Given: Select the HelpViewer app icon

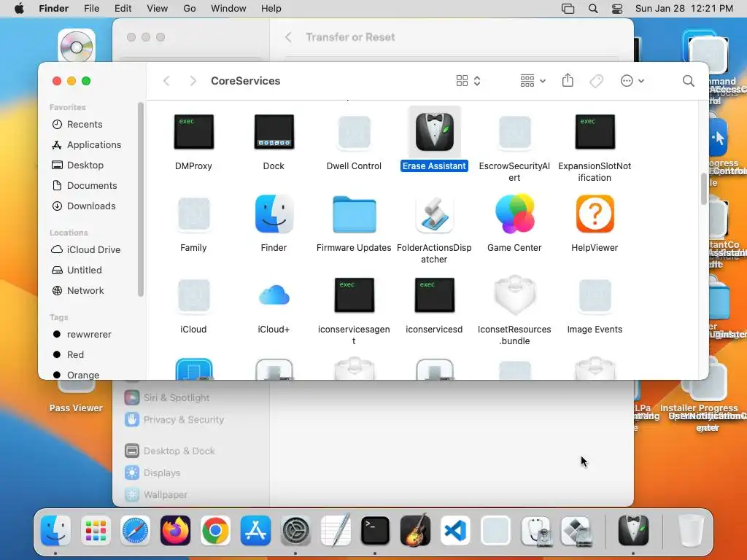Looking at the screenshot, I should [x=595, y=214].
